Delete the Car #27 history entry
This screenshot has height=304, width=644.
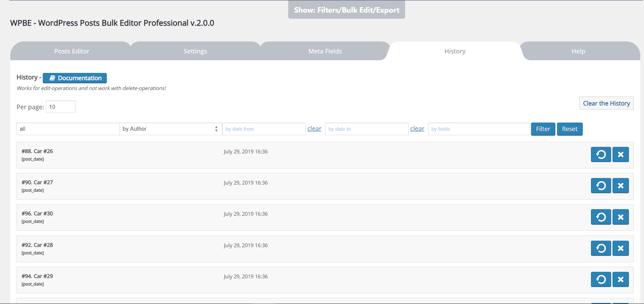pyautogui.click(x=620, y=186)
